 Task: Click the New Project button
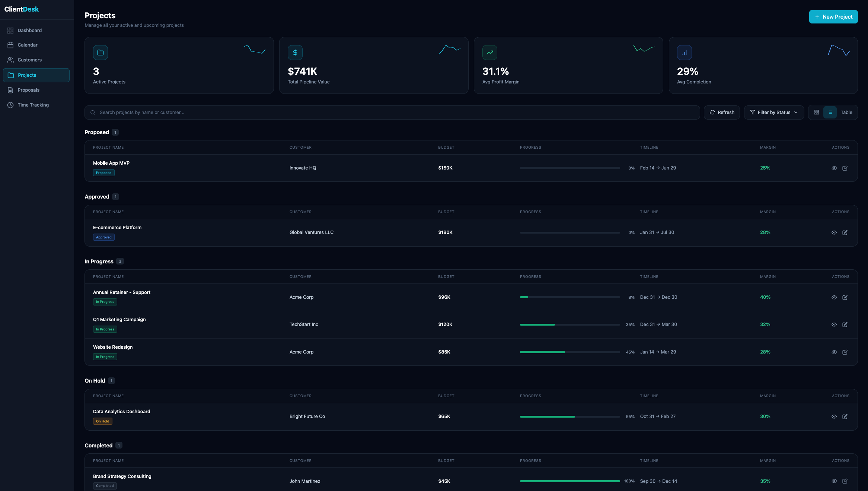(833, 17)
